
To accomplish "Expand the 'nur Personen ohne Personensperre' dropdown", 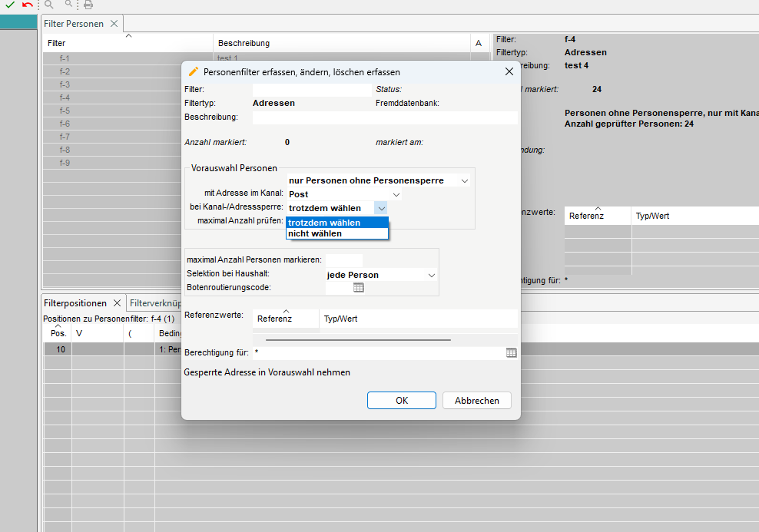I will pyautogui.click(x=464, y=181).
